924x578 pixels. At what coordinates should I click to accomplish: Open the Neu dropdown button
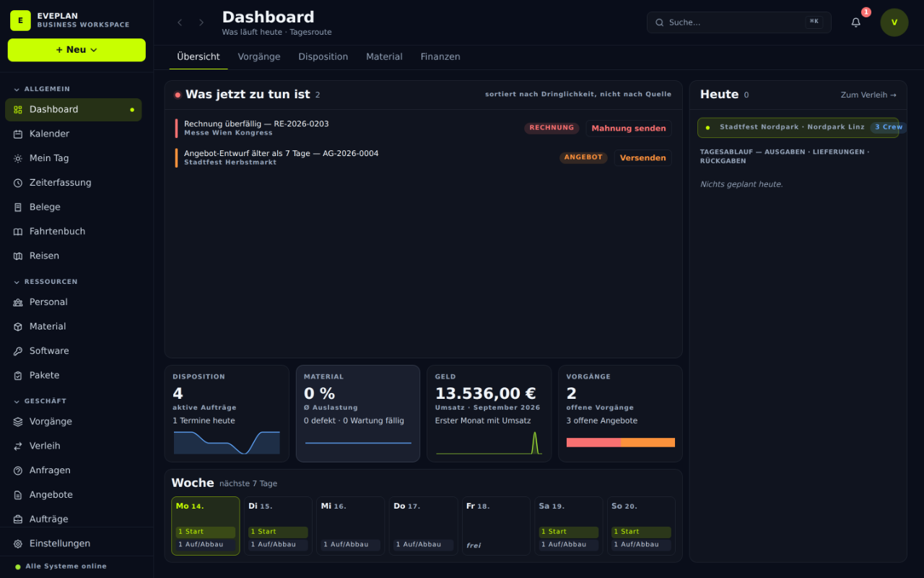(77, 50)
